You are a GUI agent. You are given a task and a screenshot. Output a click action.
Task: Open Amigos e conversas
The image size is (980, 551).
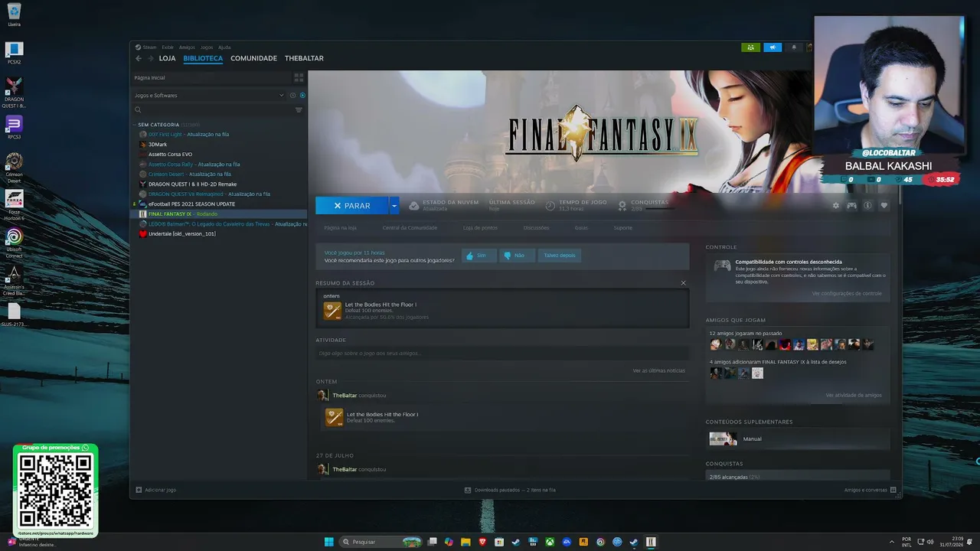tap(870, 490)
